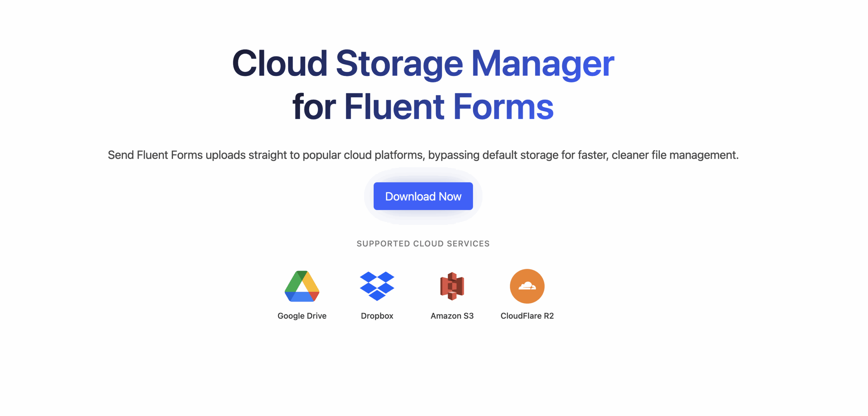868x416 pixels.
Task: Click the word Fluent in large title
Action: coord(394,107)
